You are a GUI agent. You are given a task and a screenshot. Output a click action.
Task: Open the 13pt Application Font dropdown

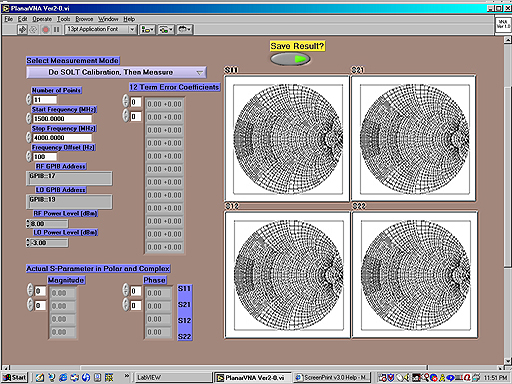point(100,29)
